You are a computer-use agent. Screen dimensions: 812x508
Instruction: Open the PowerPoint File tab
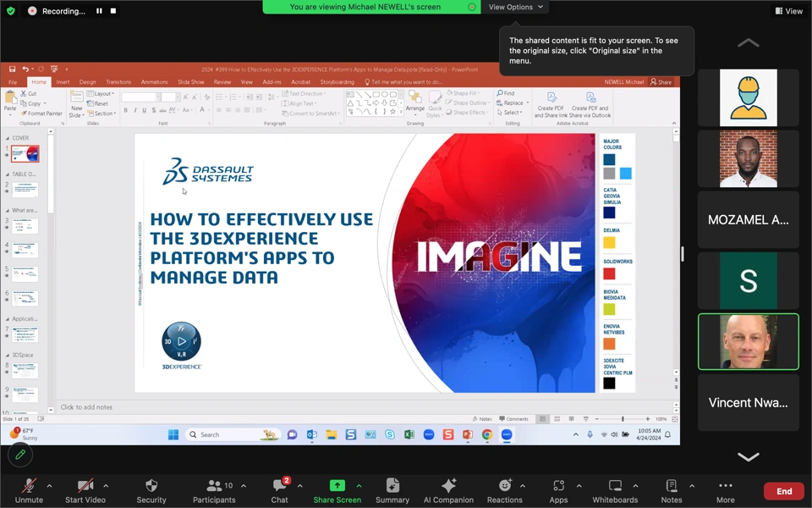tap(13, 82)
